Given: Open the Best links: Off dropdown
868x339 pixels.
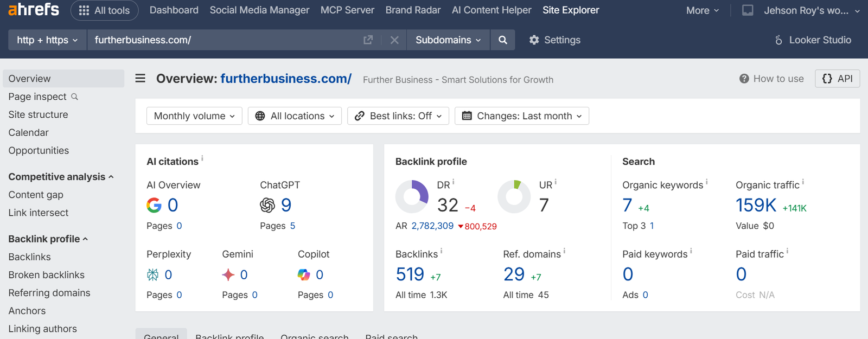Looking at the screenshot, I should 398,116.
